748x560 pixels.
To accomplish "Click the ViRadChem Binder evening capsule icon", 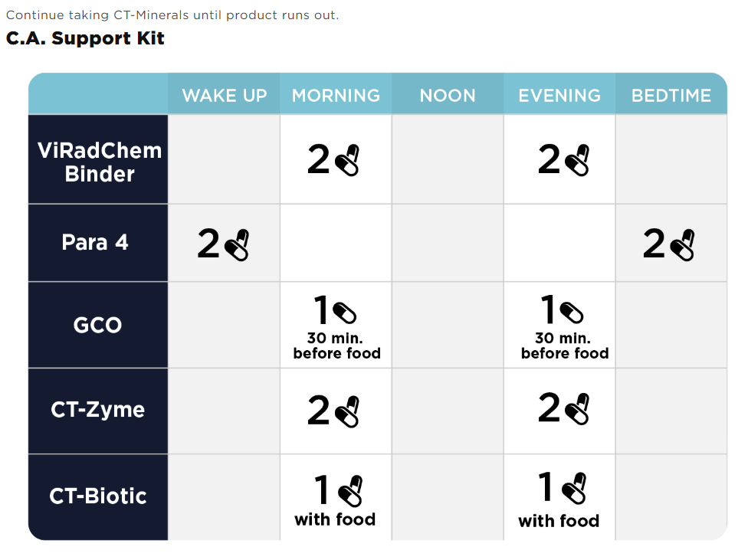I will pyautogui.click(x=576, y=160).
